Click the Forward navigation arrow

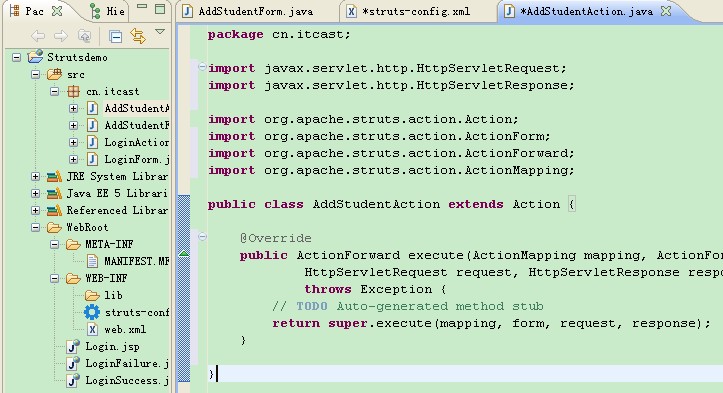(61, 36)
